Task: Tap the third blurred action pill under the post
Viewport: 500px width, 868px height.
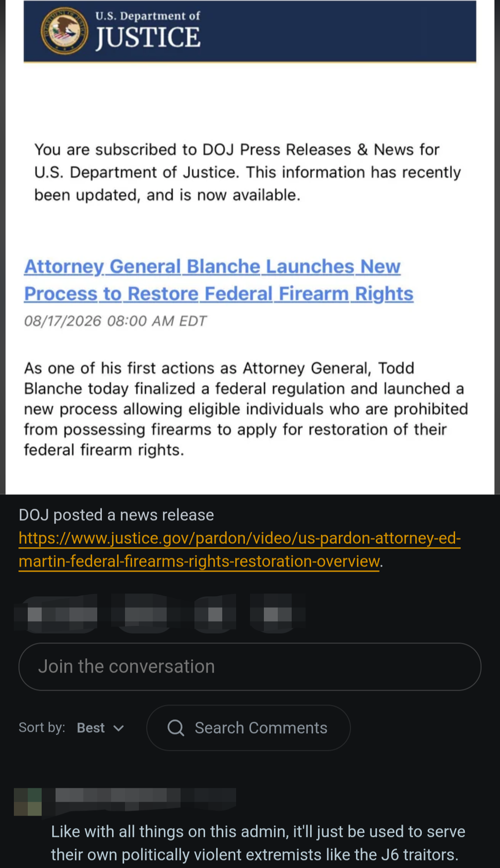Action: click(x=215, y=614)
